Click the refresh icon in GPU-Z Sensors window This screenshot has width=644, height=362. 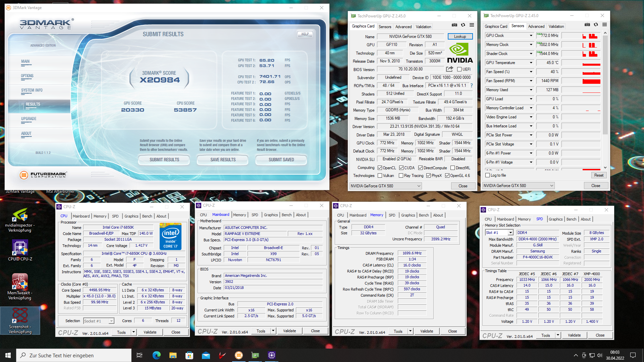(596, 24)
